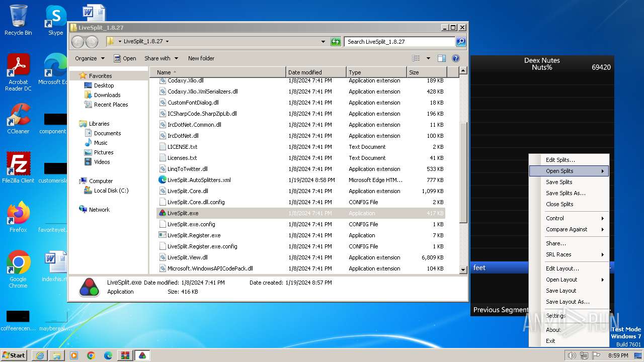This screenshot has width=644, height=362.
Task: Choose Share... from the context menu
Action: [569, 243]
